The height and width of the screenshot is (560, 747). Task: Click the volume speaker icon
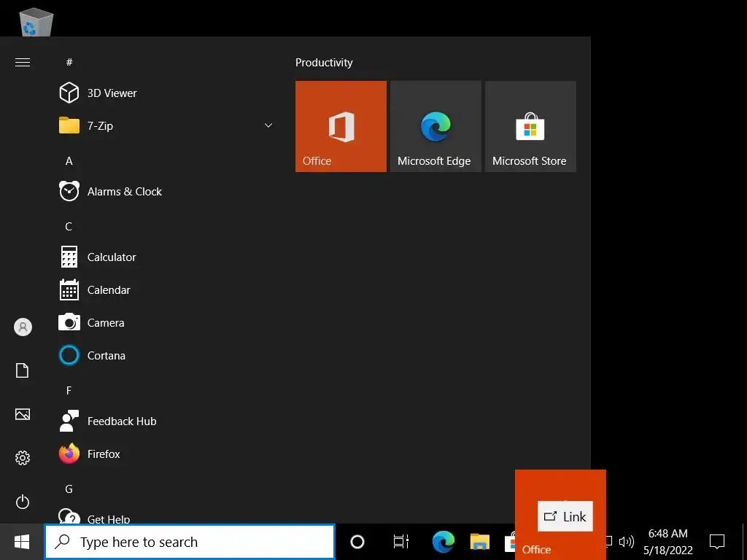coord(626,542)
